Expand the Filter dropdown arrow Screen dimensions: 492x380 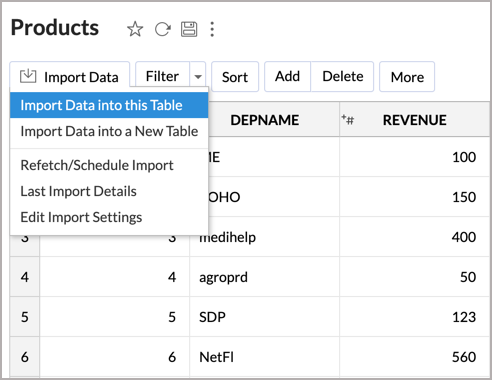pyautogui.click(x=198, y=77)
